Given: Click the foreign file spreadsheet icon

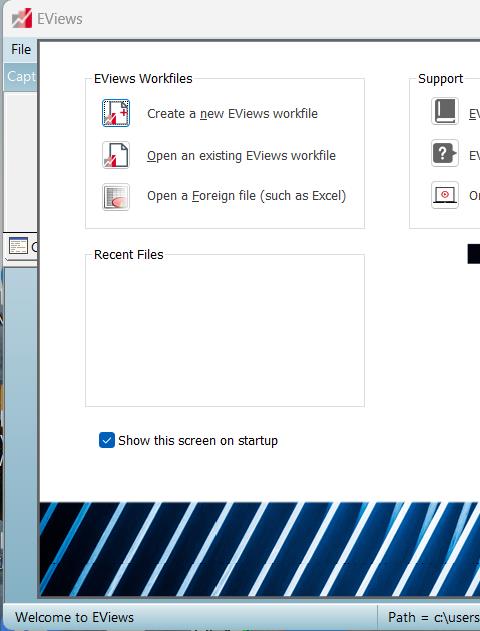Looking at the screenshot, I should point(116,197).
